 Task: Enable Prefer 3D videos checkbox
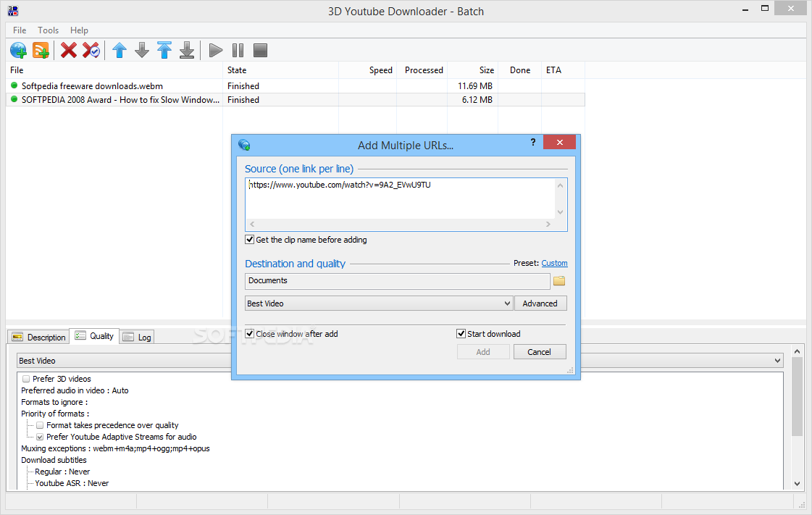[x=26, y=379]
